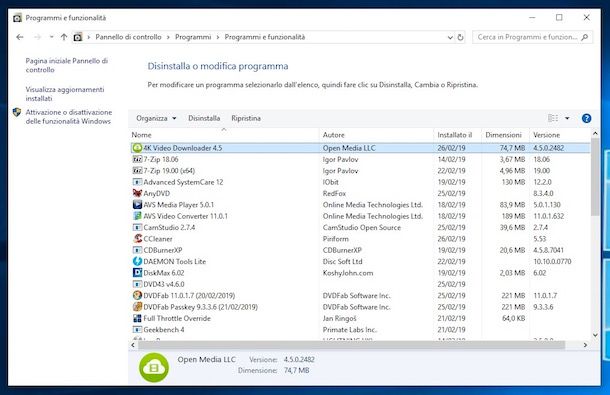Open the help question mark icon
Screen dimensions: 610x395
pos(586,118)
